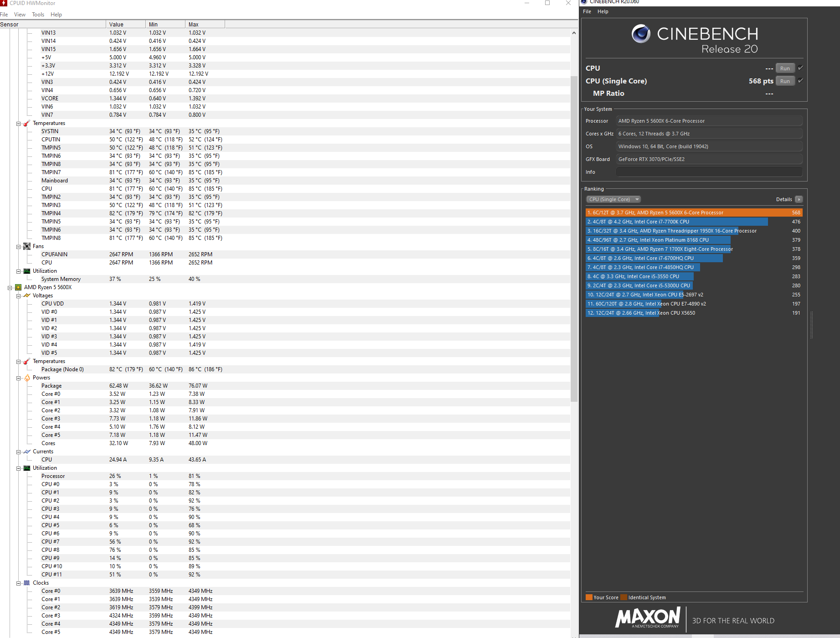Select the Xeon Platinum 8168 ranking entry
This screenshot has height=638, width=840.
click(x=694, y=240)
